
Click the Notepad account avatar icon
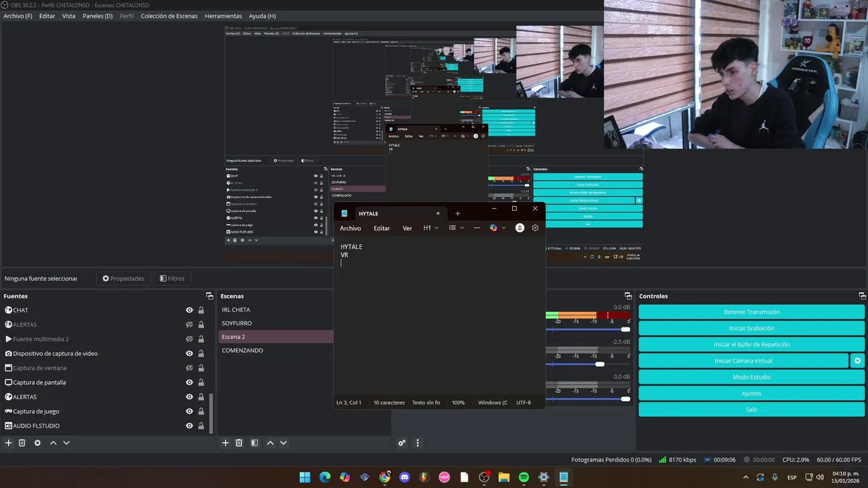click(519, 228)
